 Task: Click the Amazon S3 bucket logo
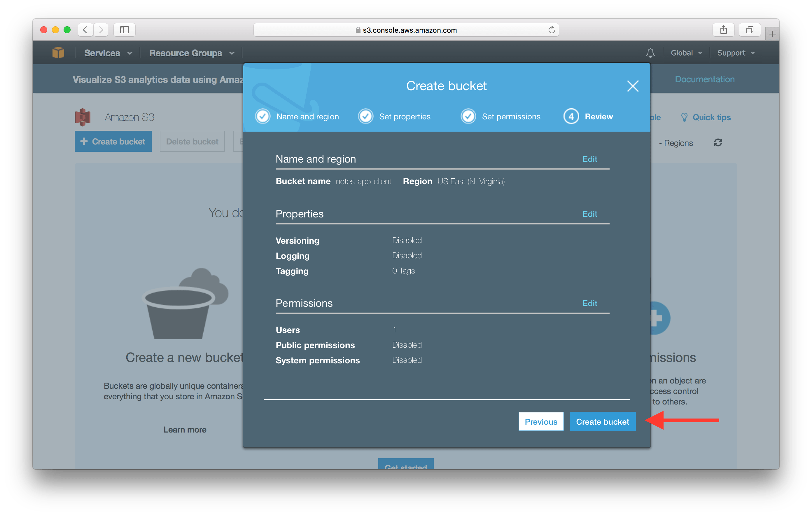coord(83,117)
